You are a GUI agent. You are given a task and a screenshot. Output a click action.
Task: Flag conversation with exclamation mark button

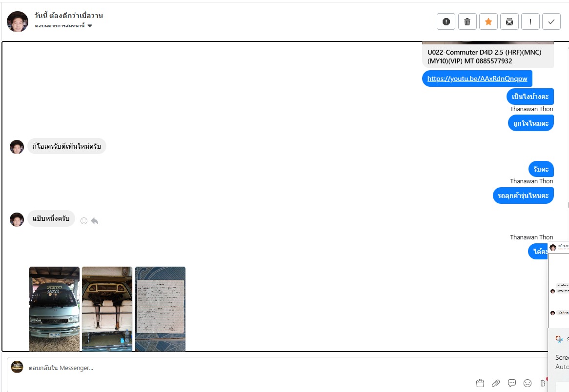point(530,22)
